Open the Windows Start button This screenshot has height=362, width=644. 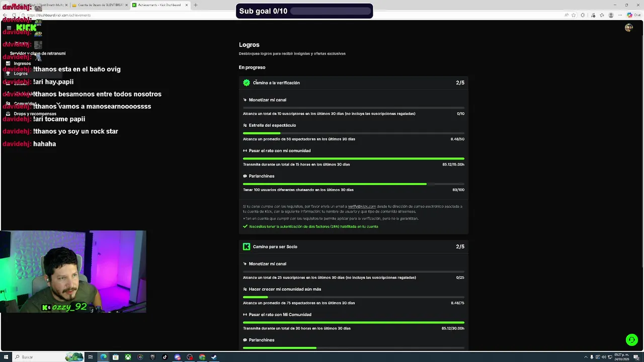[6, 357]
